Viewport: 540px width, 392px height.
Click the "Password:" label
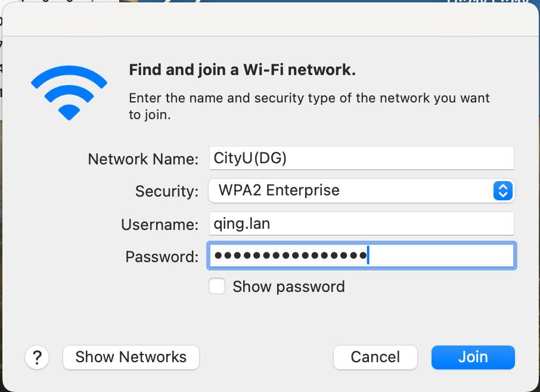coord(162,257)
